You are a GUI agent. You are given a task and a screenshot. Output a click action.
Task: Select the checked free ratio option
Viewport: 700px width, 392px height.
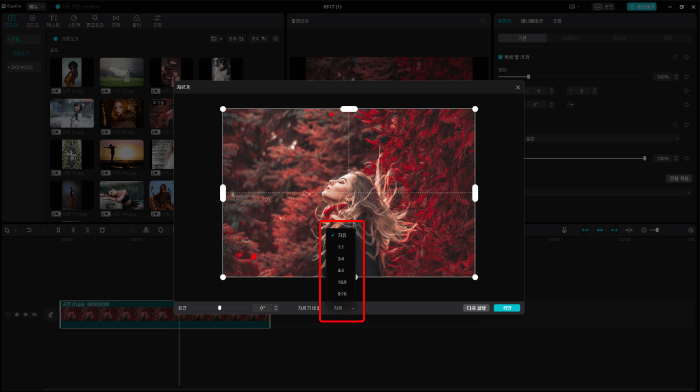pos(341,235)
